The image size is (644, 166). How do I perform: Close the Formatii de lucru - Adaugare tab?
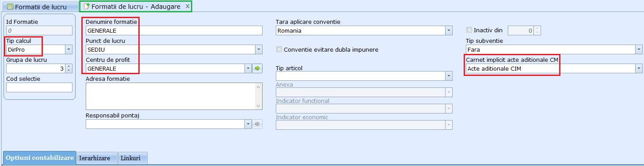[x=187, y=6]
